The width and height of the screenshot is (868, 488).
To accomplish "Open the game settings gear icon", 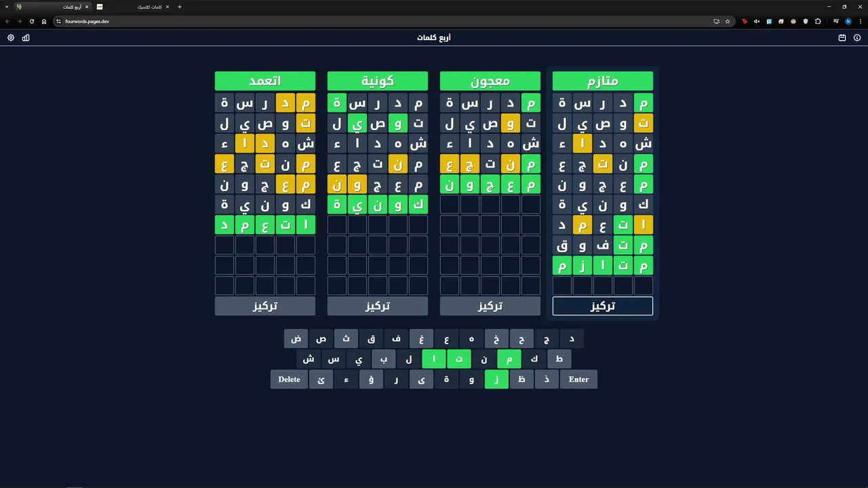I will tap(11, 38).
